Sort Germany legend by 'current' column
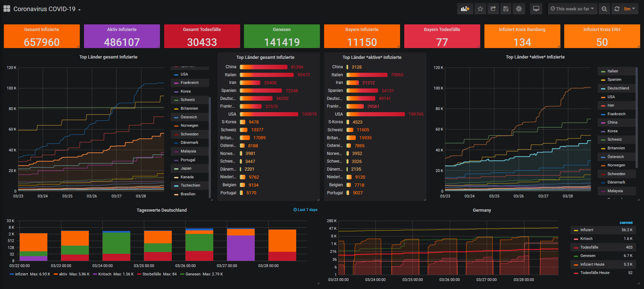 626,222
